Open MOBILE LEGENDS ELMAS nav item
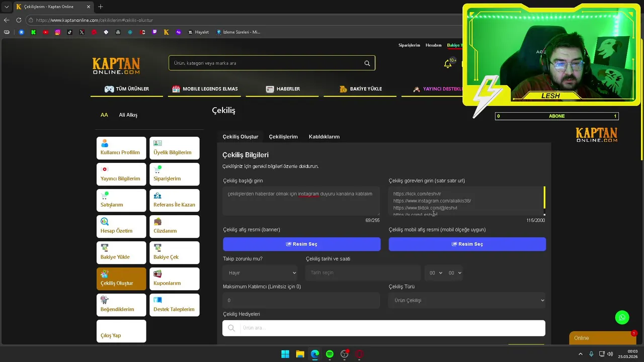Screen dimensions: 644x362 coord(205,89)
